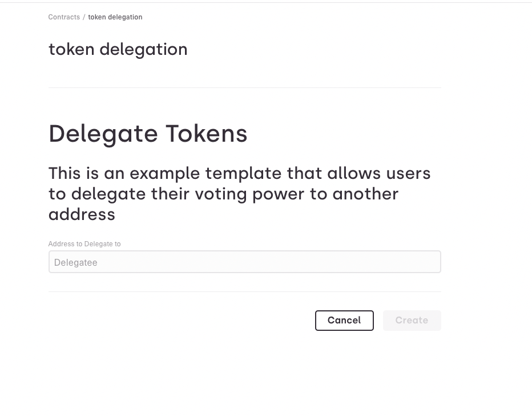Viewport: 532px width, 416px height.
Task: Select the 'Address to Delegate to' label
Action: 84,244
